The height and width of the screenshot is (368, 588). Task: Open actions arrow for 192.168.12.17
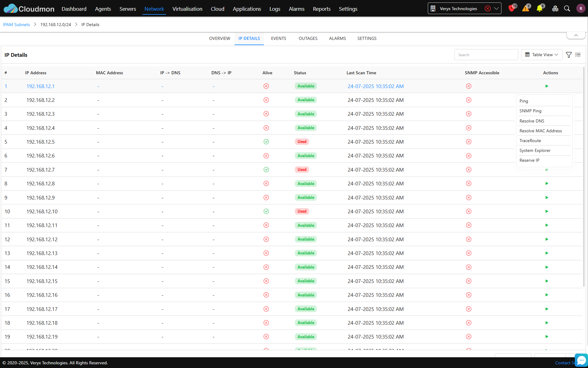pos(547,309)
